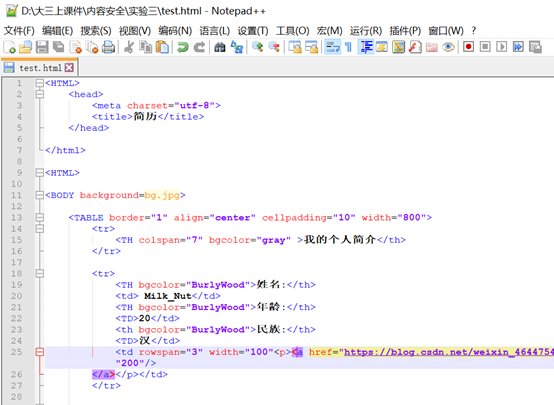Image resolution: width=554 pixels, height=405 pixels.
Task: Open the Replace dialog icon
Action: click(236, 47)
